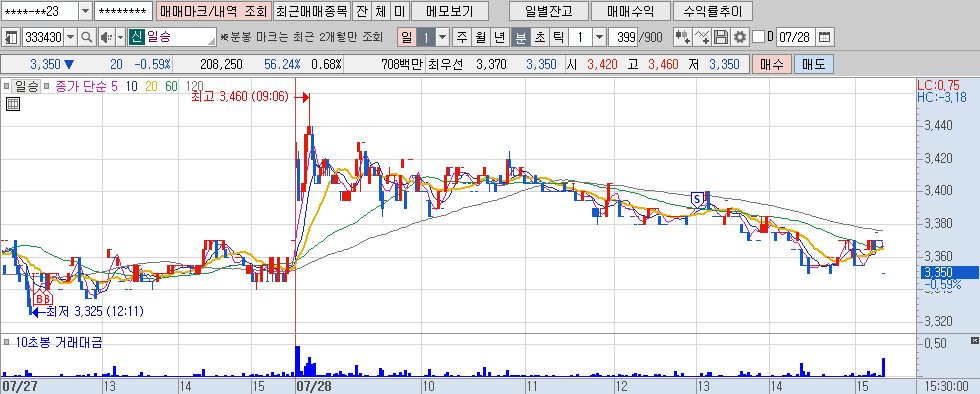Expand the stock code 333430 dropdown

pyautogui.click(x=70, y=38)
